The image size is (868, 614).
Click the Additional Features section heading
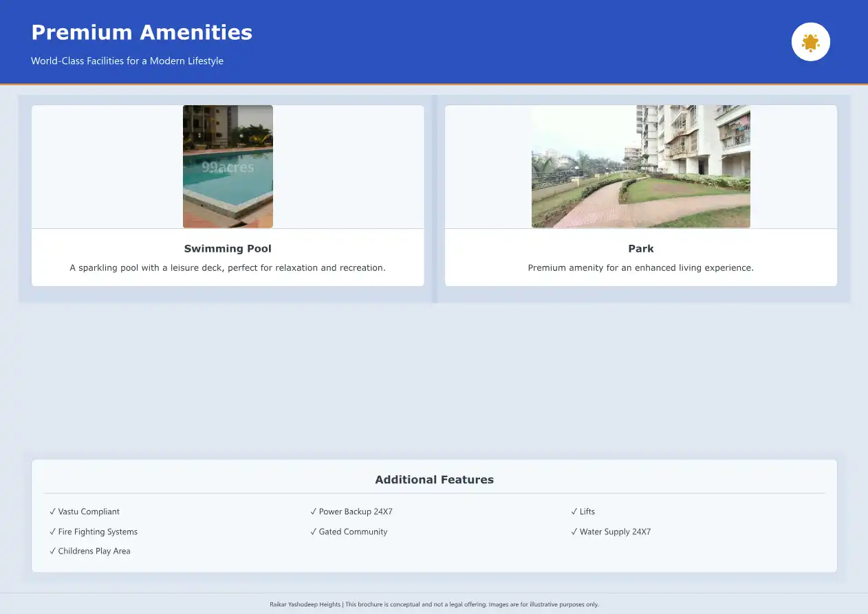click(434, 480)
